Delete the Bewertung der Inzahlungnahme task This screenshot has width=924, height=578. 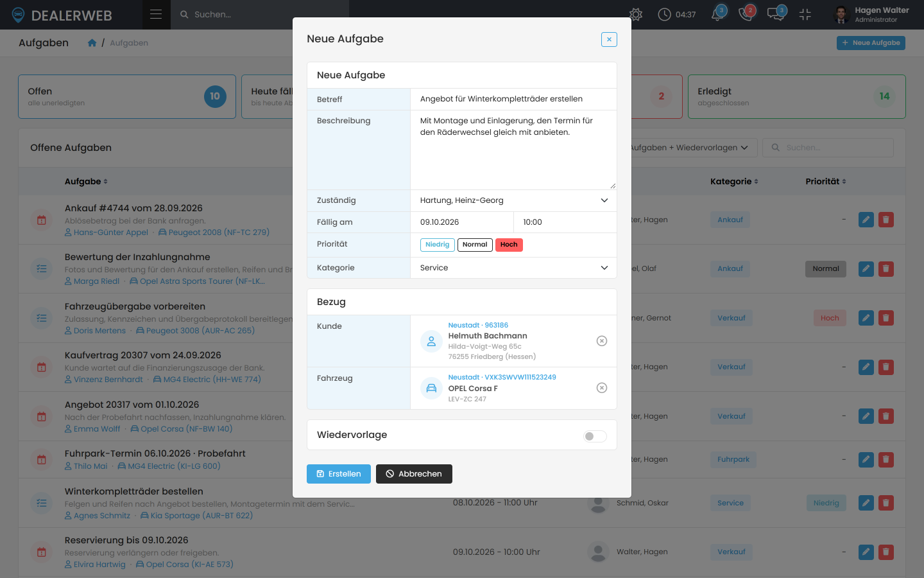pyautogui.click(x=886, y=269)
